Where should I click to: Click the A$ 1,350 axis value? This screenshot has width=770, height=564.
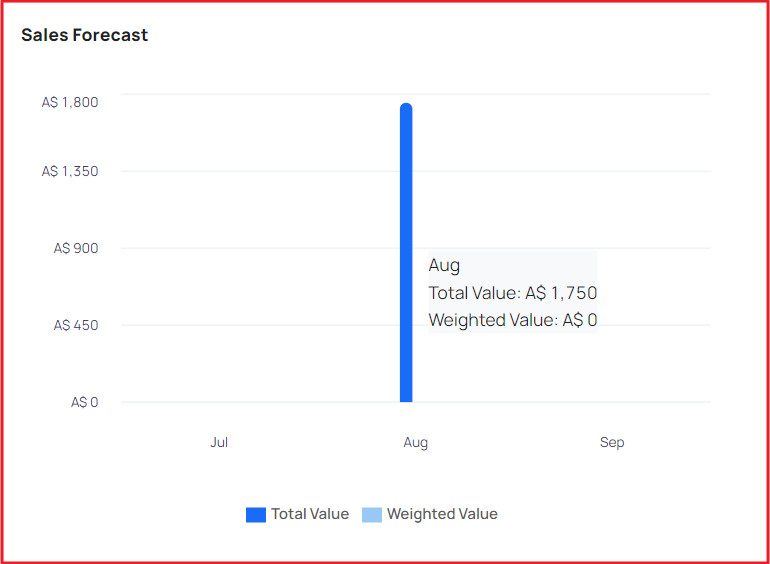pyautogui.click(x=70, y=171)
